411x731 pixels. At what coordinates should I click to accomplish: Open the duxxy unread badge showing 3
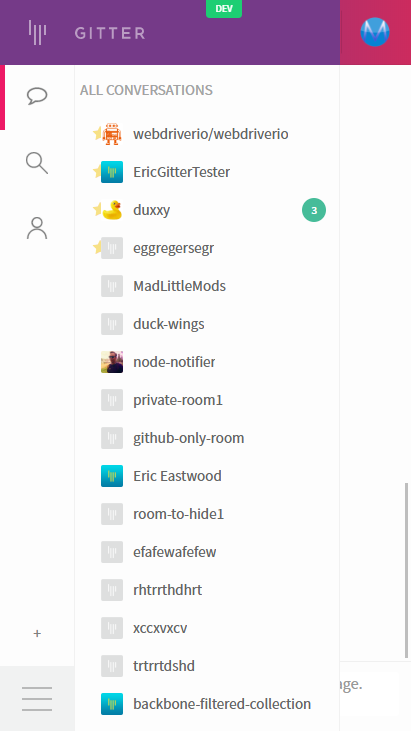tap(314, 210)
